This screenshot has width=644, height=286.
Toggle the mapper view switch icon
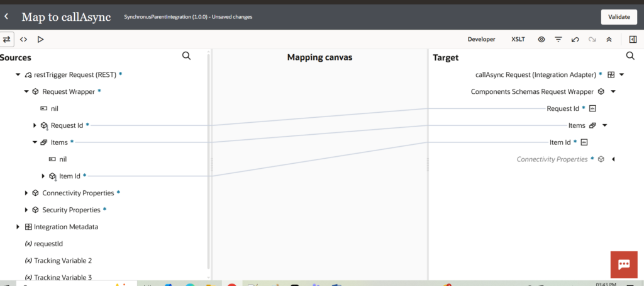click(x=7, y=39)
